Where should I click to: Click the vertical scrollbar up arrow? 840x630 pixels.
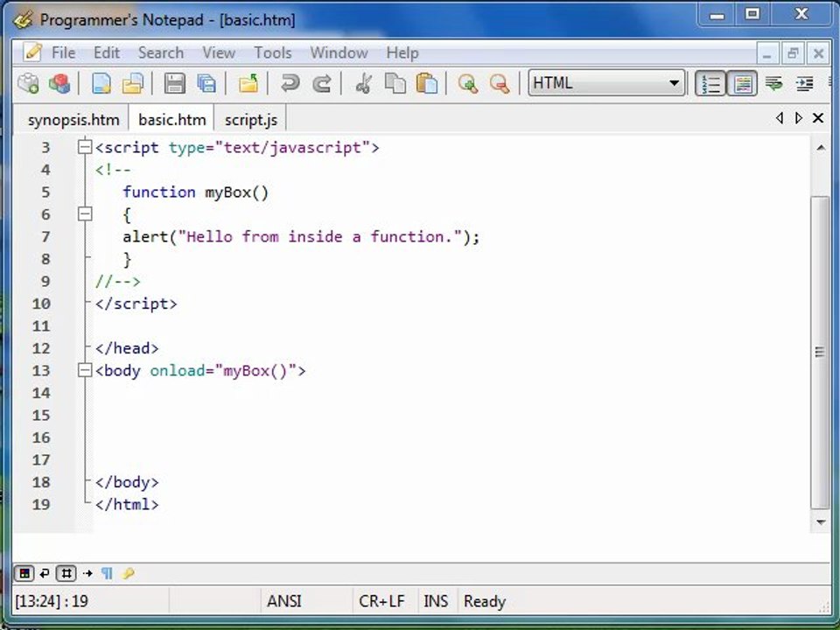820,148
